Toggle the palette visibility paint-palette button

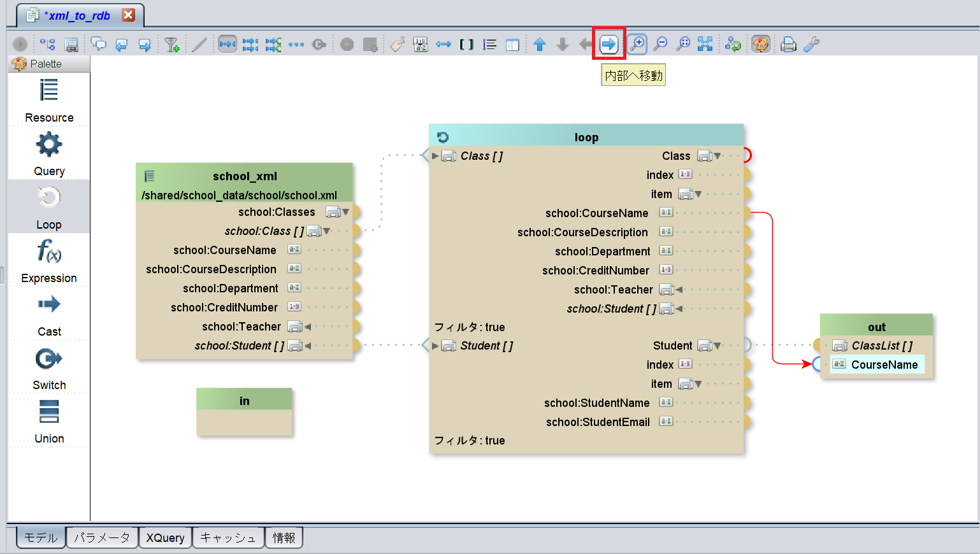(761, 44)
